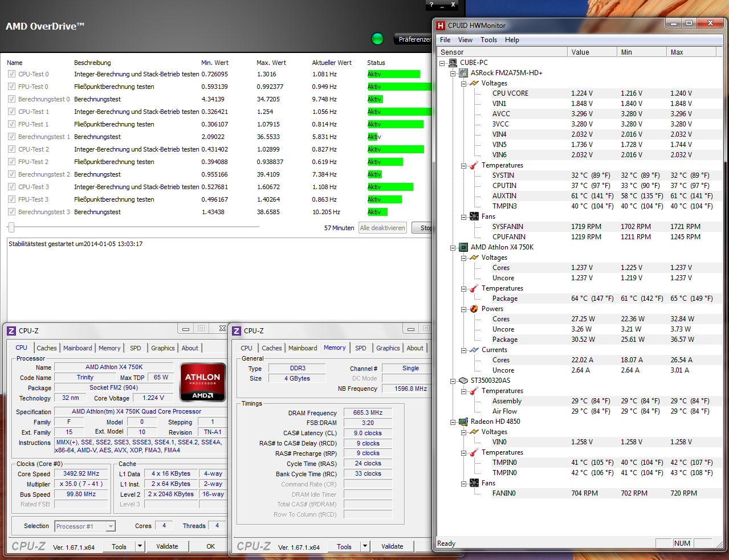Open the Tools dropdown arrow in left CPU-Z
The width and height of the screenshot is (729, 560).
tap(140, 546)
